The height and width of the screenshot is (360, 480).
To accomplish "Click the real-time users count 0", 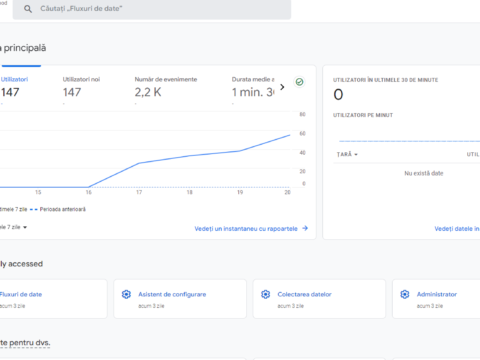I will pyautogui.click(x=338, y=95).
